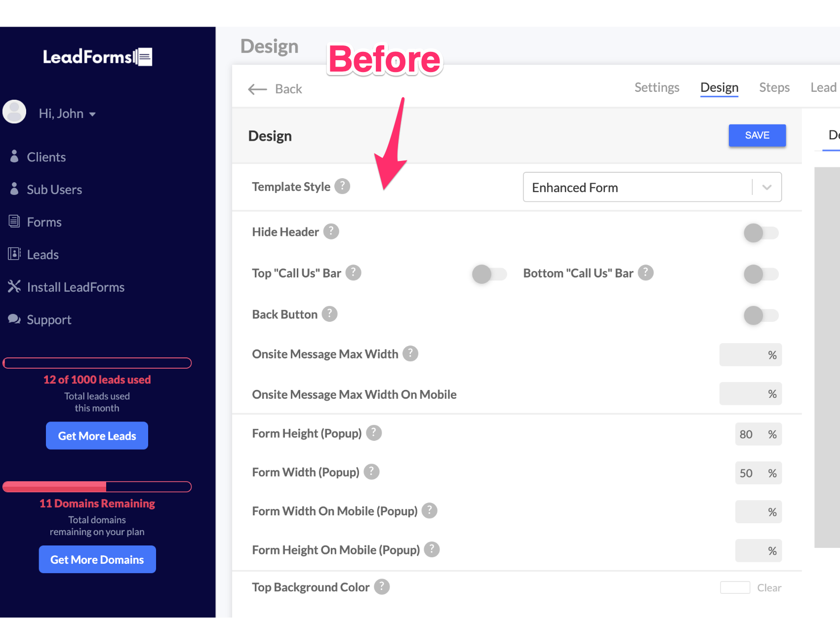Open the Enhanced Form template style dropdown
The height and width of the screenshot is (620, 840).
pos(652,187)
